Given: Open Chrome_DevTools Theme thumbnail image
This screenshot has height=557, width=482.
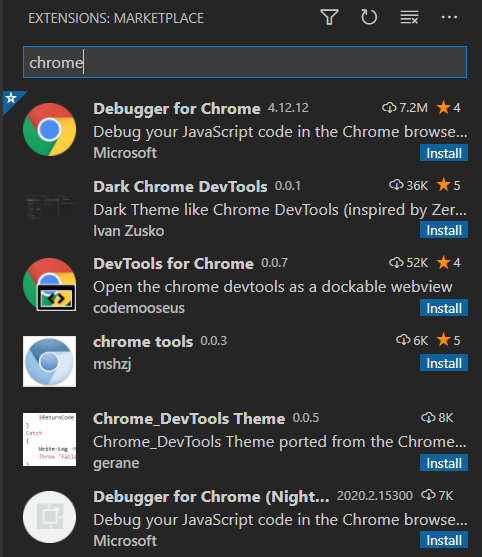Looking at the screenshot, I should point(49,439).
